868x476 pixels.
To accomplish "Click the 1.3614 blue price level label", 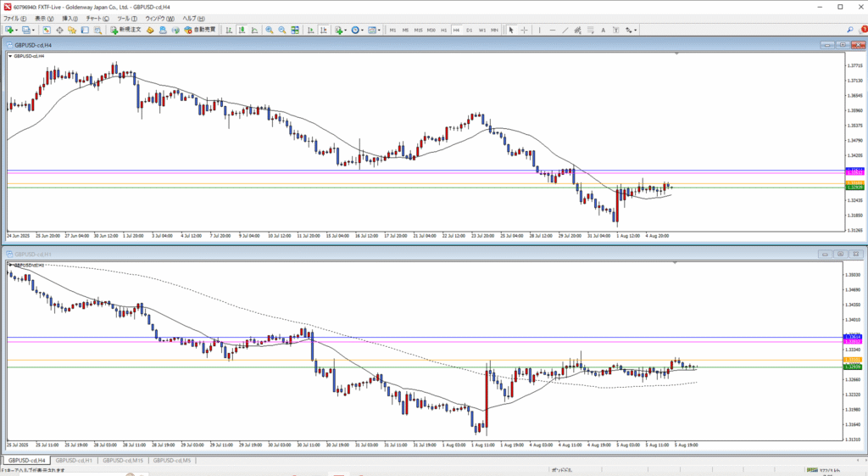I will pyautogui.click(x=854, y=336).
